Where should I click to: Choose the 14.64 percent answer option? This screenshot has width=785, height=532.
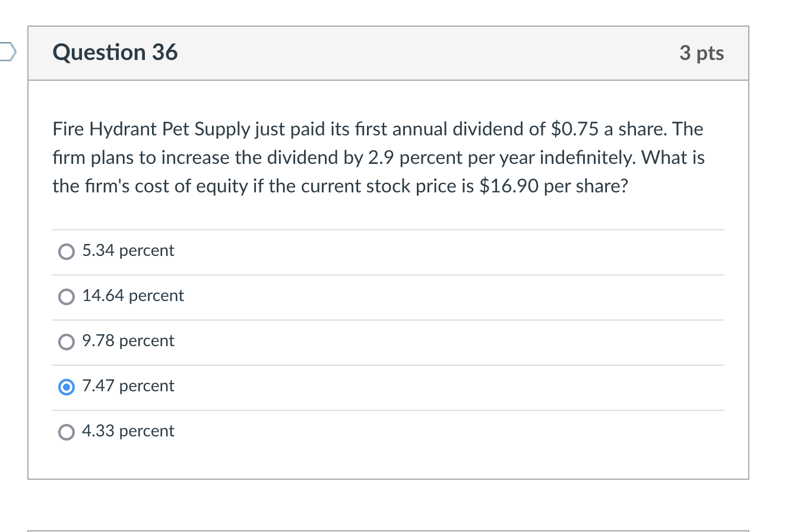66,296
